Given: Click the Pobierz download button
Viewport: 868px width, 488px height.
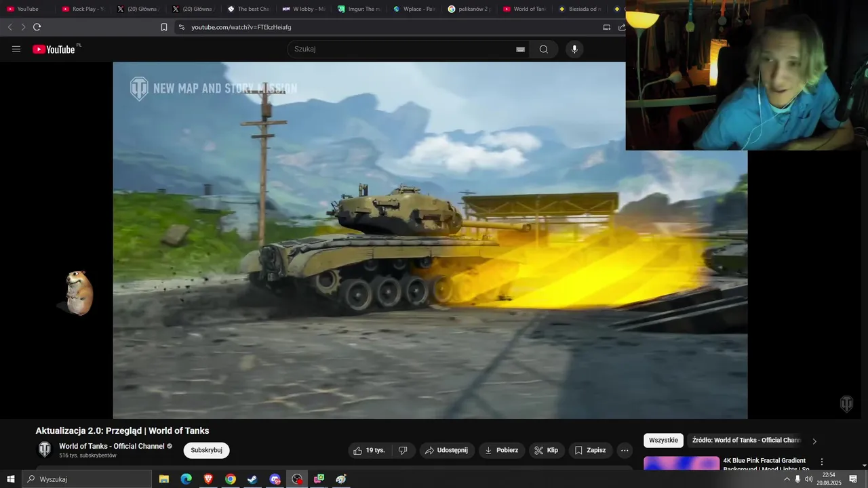Looking at the screenshot, I should tap(502, 450).
